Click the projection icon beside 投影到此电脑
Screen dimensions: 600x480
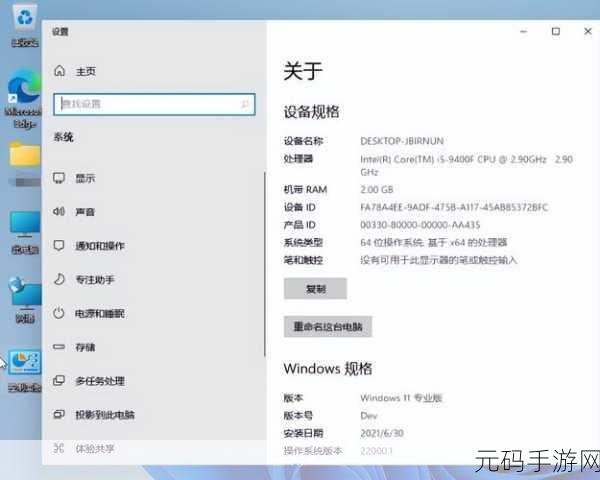pyautogui.click(x=59, y=414)
